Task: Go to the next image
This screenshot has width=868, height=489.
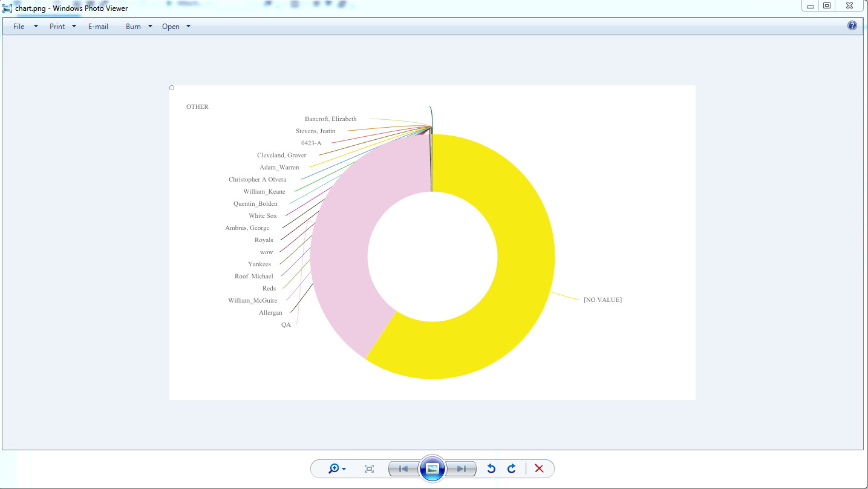Action: click(x=461, y=468)
